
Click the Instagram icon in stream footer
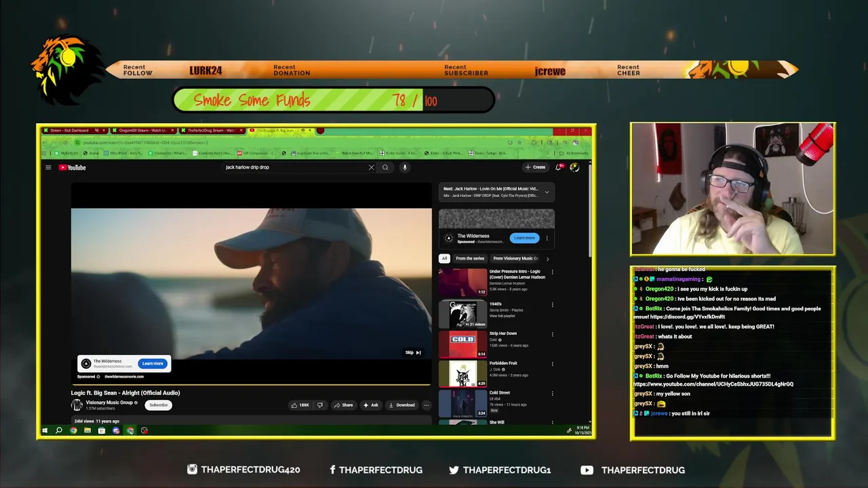192,469
